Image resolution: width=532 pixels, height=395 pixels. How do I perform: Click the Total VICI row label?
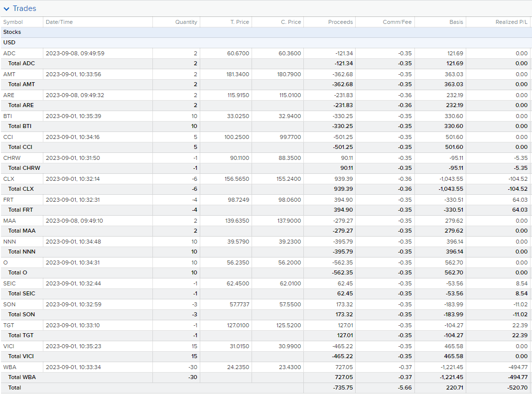pyautogui.click(x=21, y=357)
